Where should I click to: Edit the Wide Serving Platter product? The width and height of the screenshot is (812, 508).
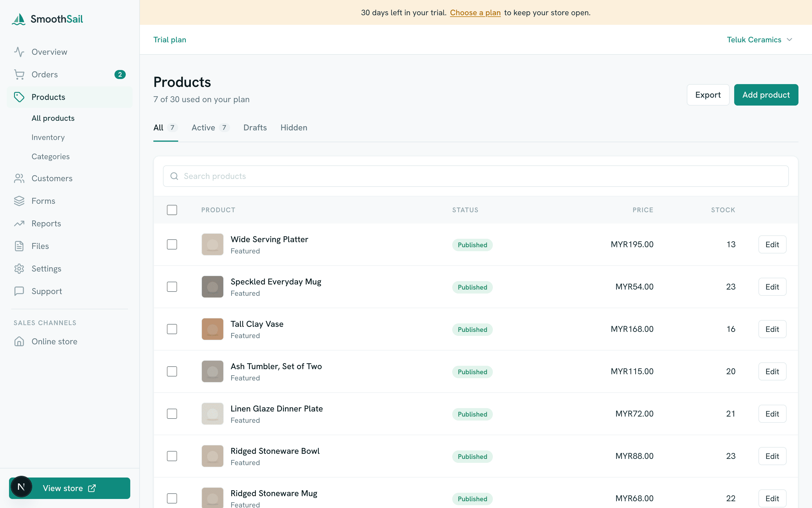tap(772, 244)
